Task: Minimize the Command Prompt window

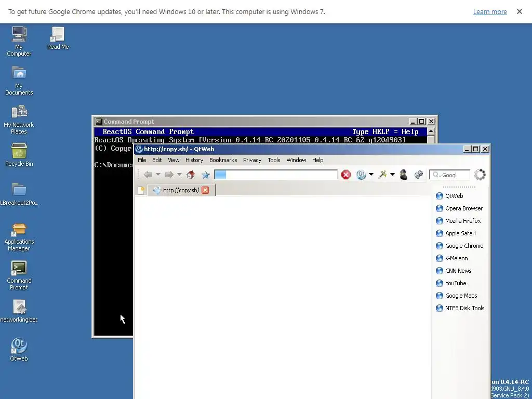Action: [413, 122]
